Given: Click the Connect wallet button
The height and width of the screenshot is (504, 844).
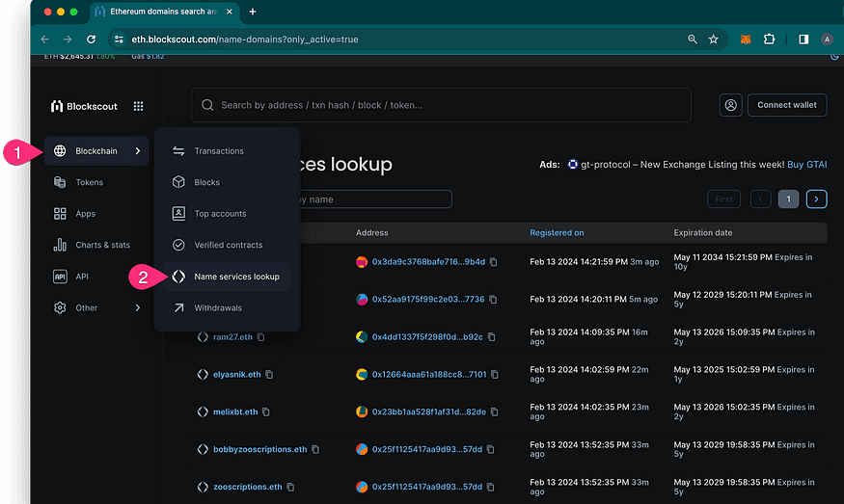Looking at the screenshot, I should [787, 105].
